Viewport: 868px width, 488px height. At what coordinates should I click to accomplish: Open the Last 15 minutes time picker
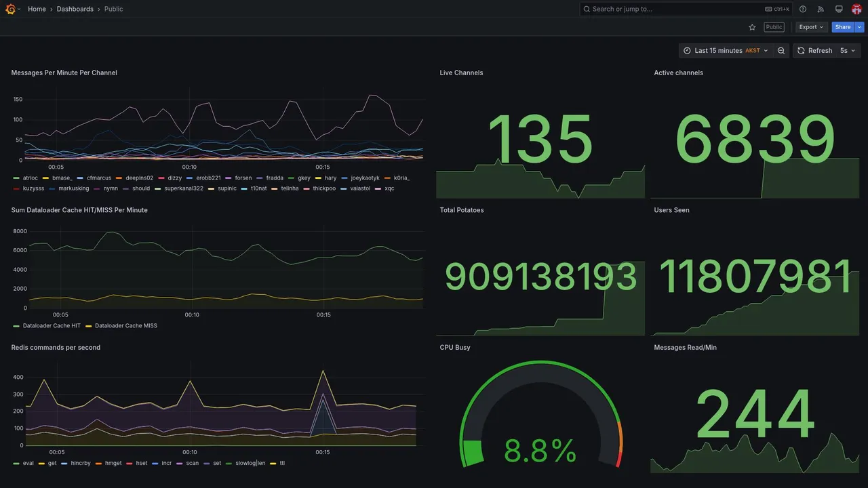pos(726,51)
